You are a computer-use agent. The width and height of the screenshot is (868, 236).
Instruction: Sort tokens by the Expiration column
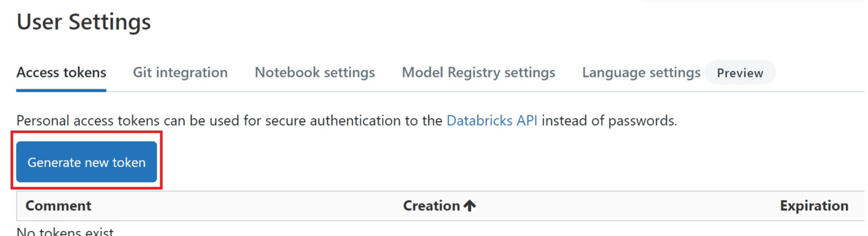point(814,206)
